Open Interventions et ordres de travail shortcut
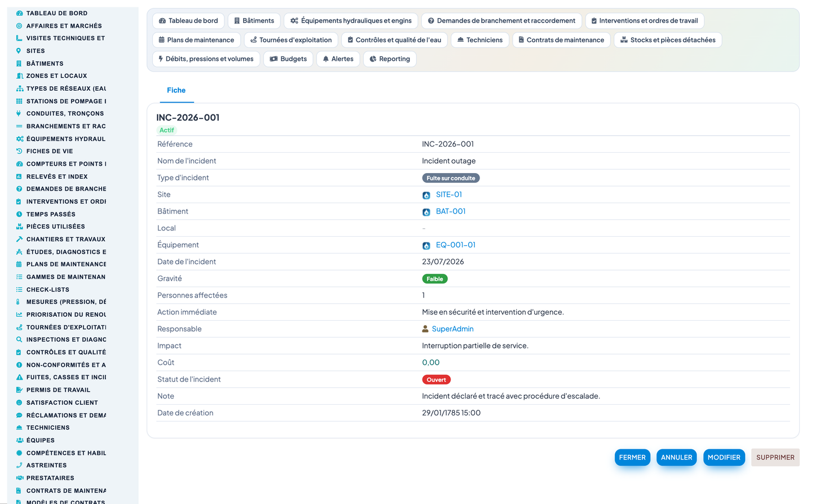Image resolution: width=815 pixels, height=504 pixels. coord(645,21)
